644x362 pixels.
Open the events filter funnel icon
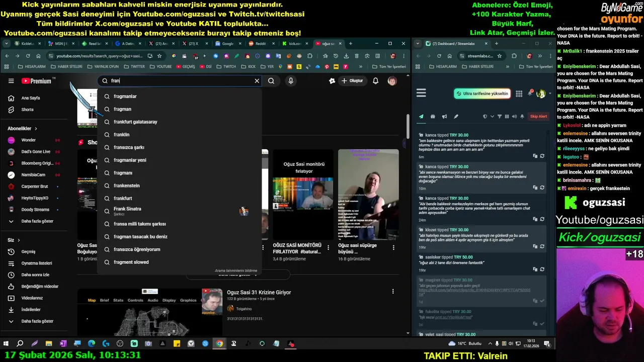click(x=500, y=117)
